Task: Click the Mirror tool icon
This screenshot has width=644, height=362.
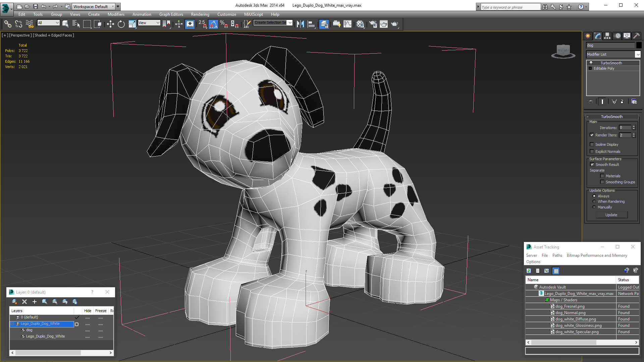Action: 300,24
